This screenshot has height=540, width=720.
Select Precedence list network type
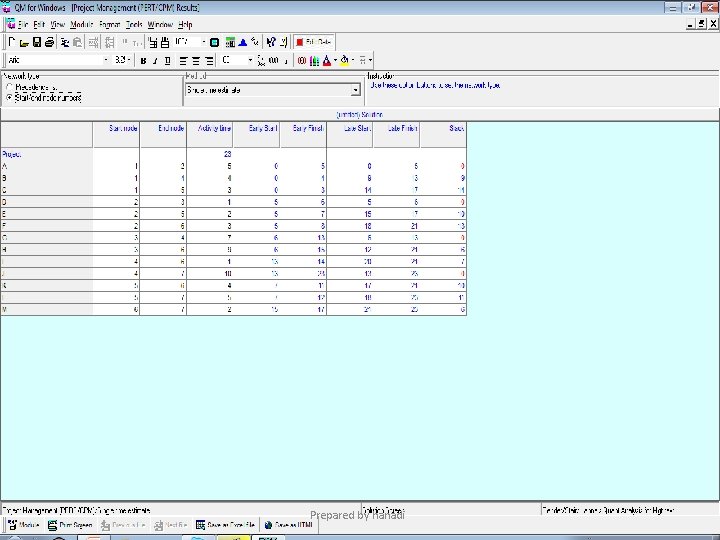[9, 87]
